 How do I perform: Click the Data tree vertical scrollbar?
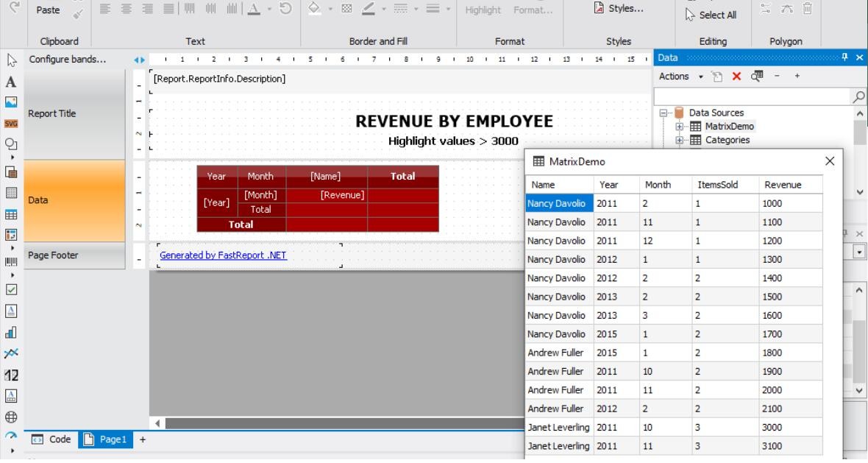point(860,152)
